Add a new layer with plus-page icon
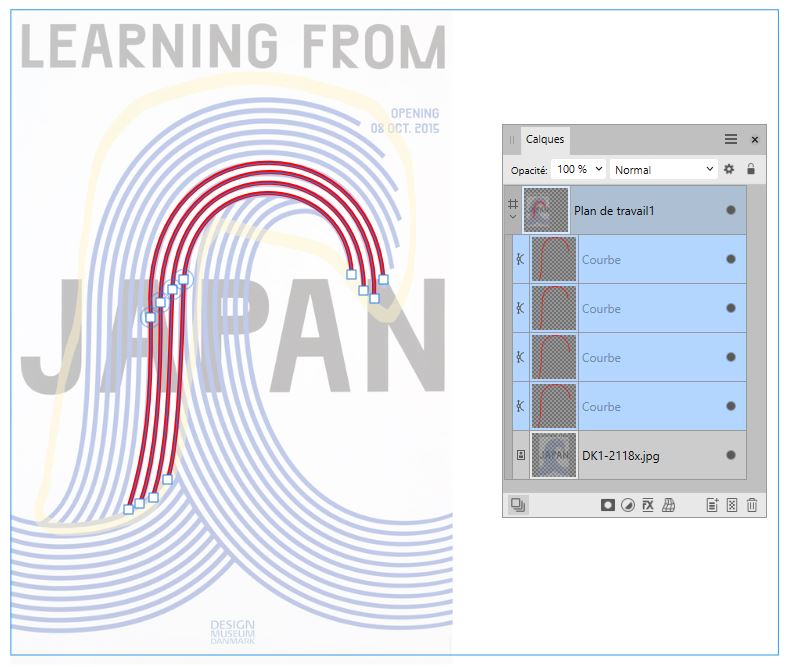791x667 pixels. coord(712,505)
